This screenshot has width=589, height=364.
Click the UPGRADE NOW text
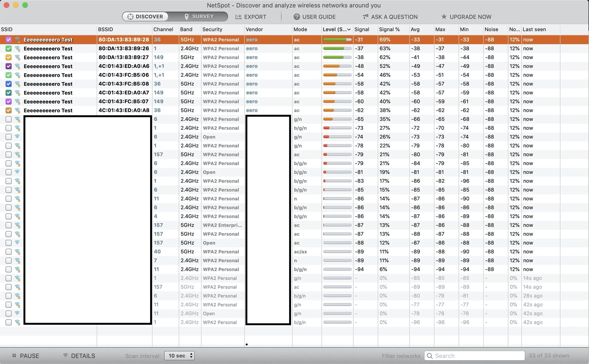pyautogui.click(x=470, y=17)
